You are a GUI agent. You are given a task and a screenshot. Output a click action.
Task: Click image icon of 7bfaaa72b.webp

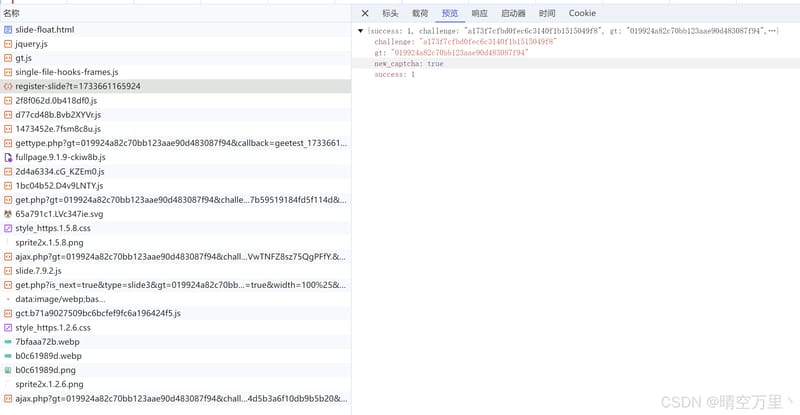coord(8,341)
